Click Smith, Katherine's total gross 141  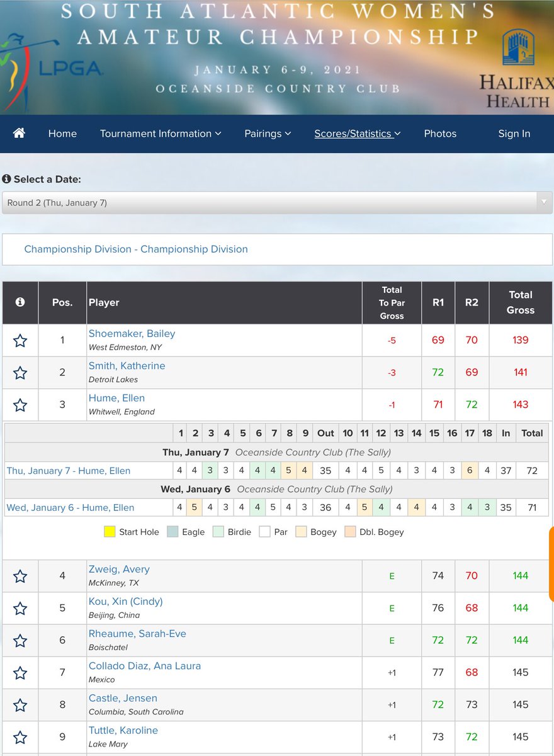tap(521, 372)
